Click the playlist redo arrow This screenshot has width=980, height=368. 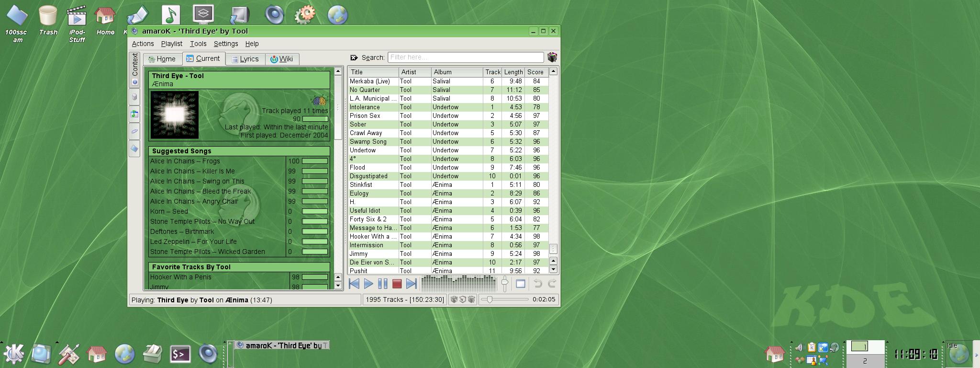[x=552, y=284]
